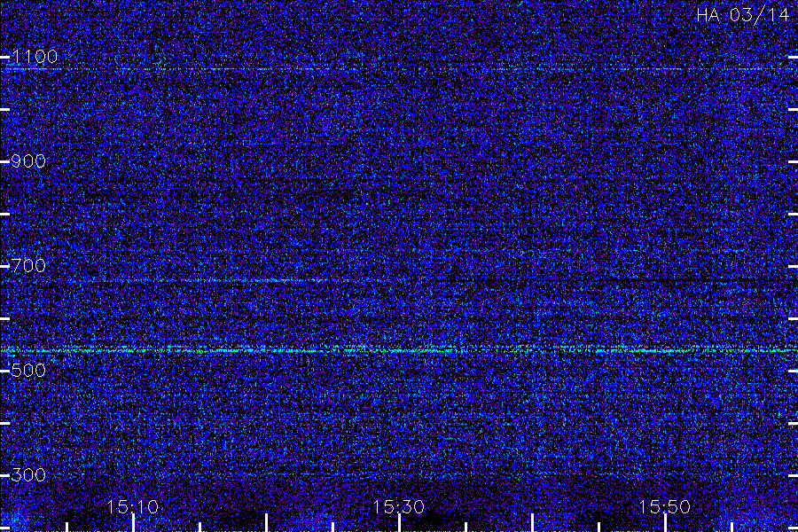Click the HA 03/14 station date label

coord(742,15)
